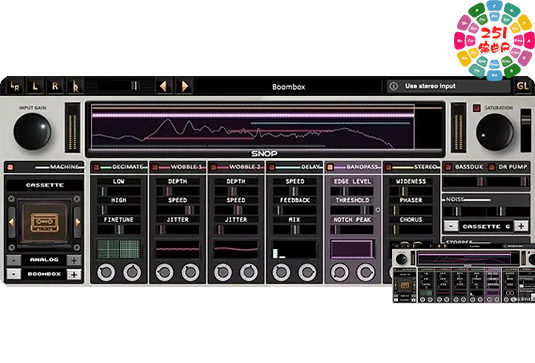
Task: Click the right round knob under Delay
Action: coord(307,272)
